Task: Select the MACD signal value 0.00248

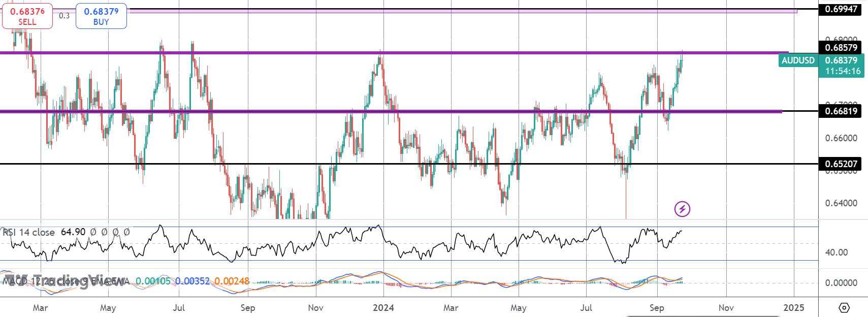Action: pyautogui.click(x=232, y=281)
